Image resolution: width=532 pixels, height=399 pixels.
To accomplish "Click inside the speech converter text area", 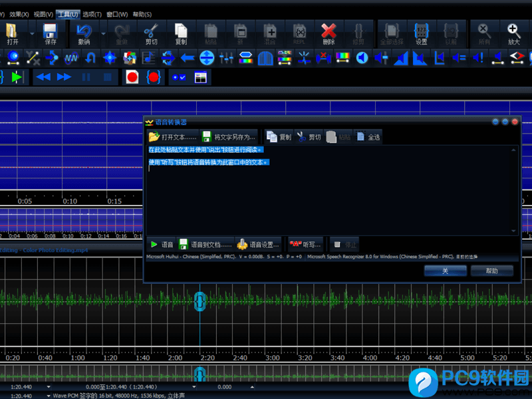I will coord(329,190).
